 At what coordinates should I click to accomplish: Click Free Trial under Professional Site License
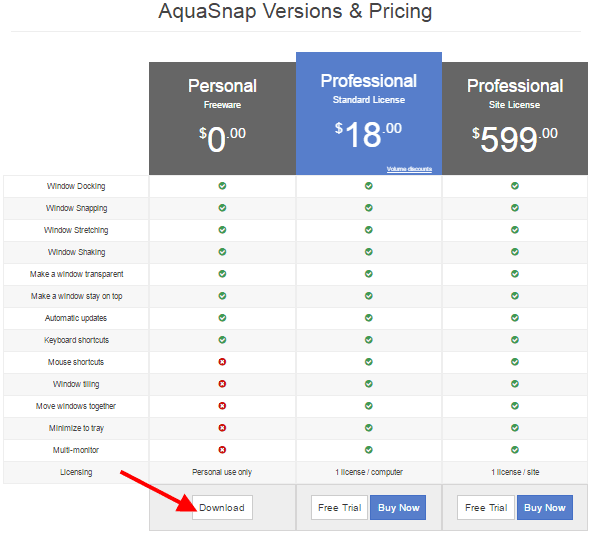coord(486,507)
